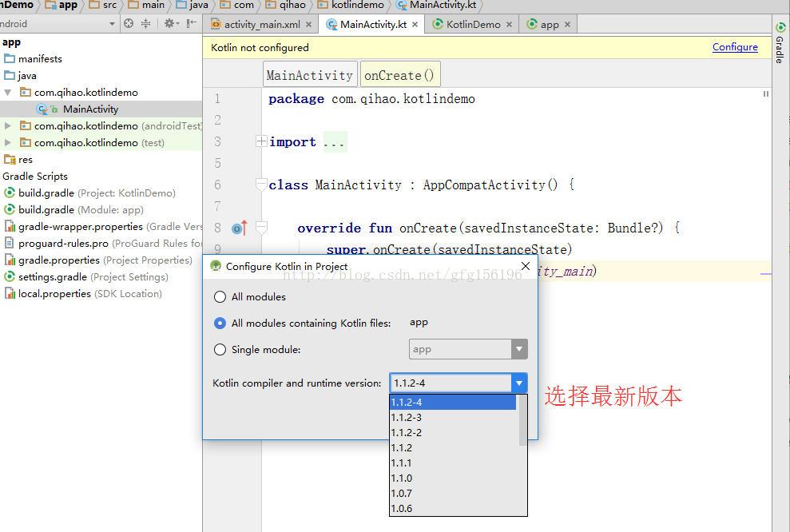Choose version 1.0.7 in the list
This screenshot has width=790, height=532.
(453, 493)
